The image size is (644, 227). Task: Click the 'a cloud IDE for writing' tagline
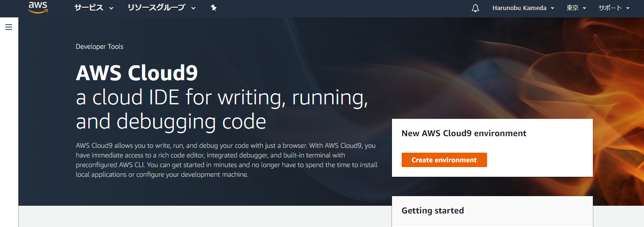(223, 110)
